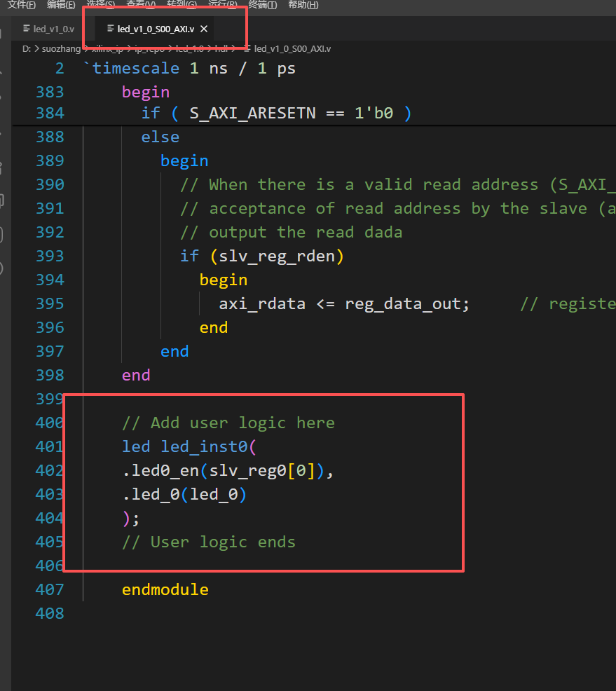Switch to the led_v1_0.v tab

(49, 29)
